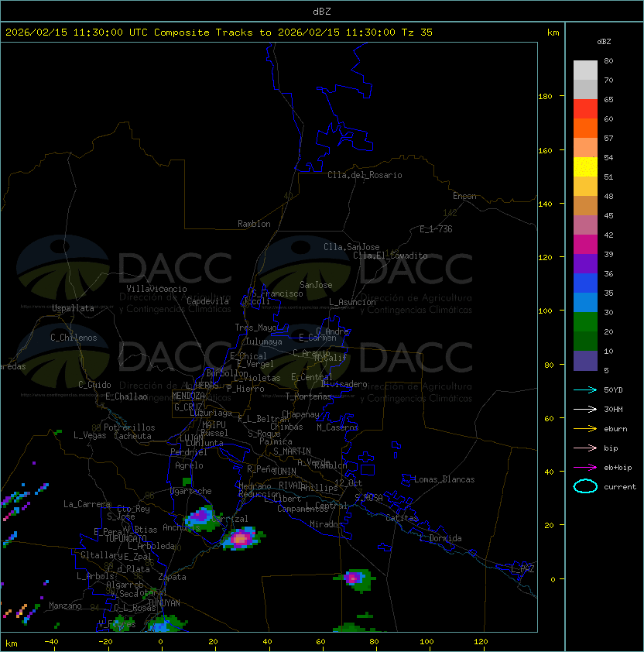Click the La_Carrera label
The height and width of the screenshot is (652, 644).
click(x=87, y=504)
